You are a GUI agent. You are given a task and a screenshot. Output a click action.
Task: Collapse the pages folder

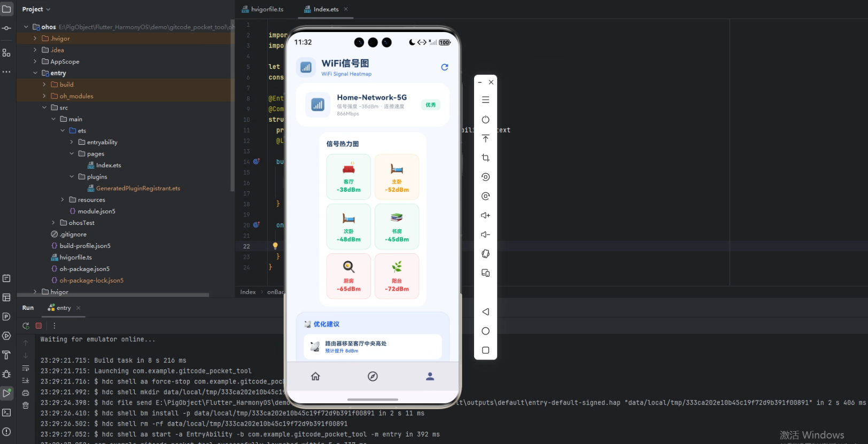(x=72, y=154)
